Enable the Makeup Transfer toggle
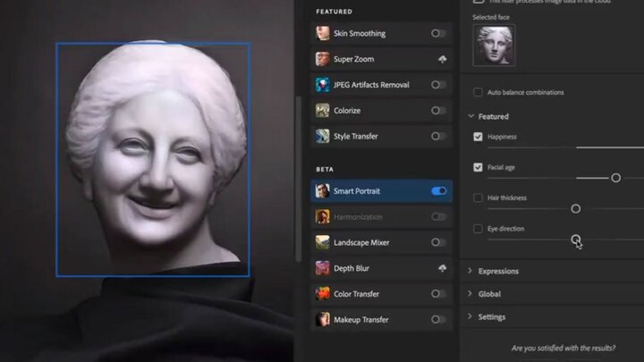Image resolution: width=644 pixels, height=362 pixels. click(x=438, y=319)
